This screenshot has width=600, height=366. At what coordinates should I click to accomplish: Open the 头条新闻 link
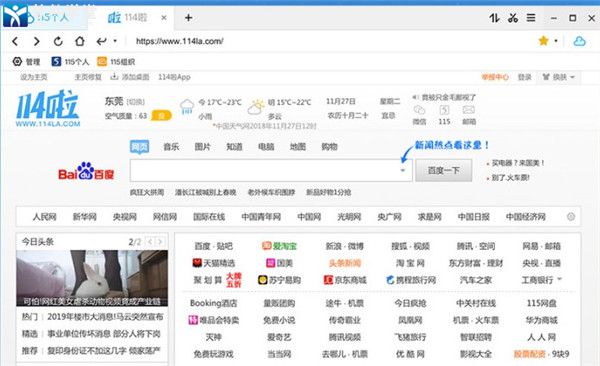[345, 263]
